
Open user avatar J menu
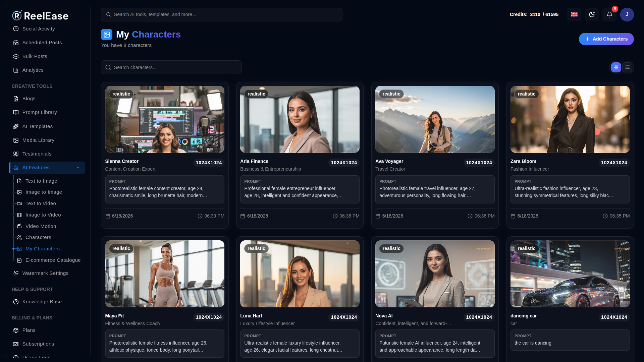pos(627,14)
